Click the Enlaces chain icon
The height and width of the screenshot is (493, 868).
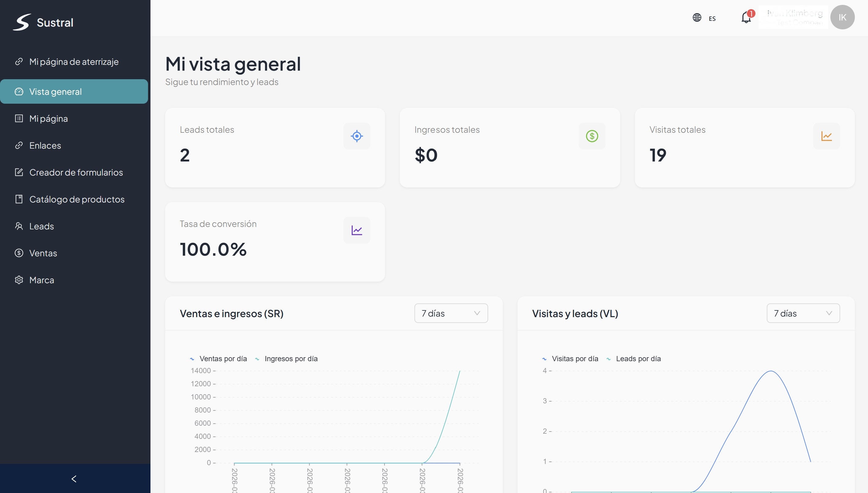(19, 145)
